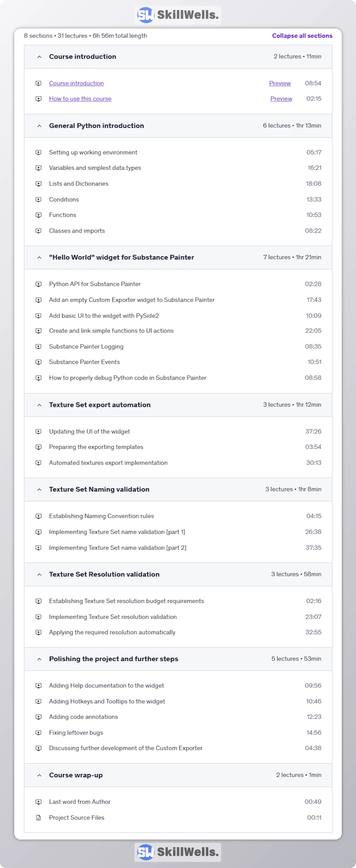This screenshot has width=356, height=868.
Task: Click video icon beside Preparing the exporting templates
Action: 38,447
